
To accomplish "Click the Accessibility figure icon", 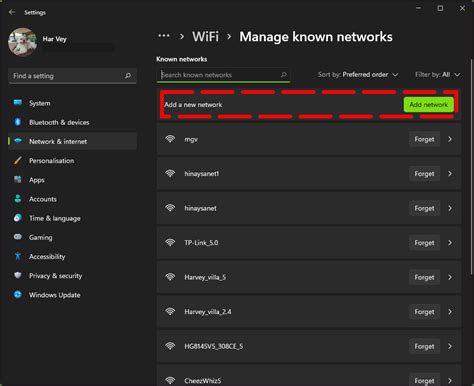I will click(x=18, y=256).
